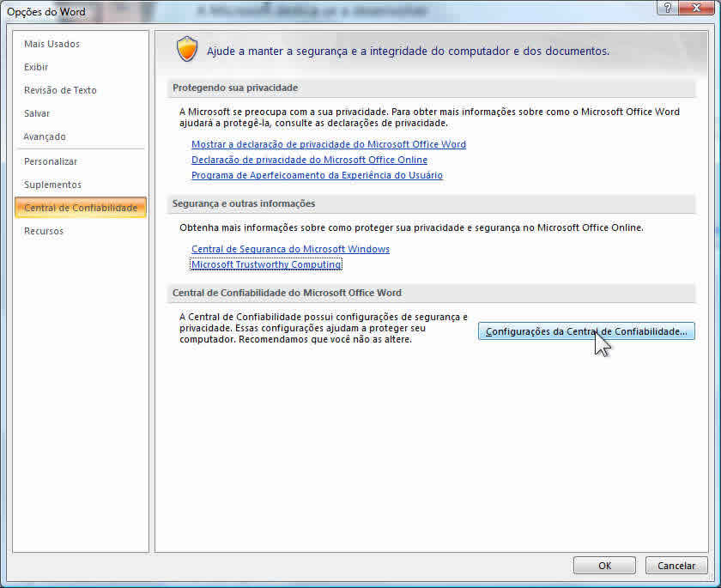This screenshot has height=588, width=721.
Task: Follow Microsoft Office Online privacy declaration link
Action: click(310, 160)
